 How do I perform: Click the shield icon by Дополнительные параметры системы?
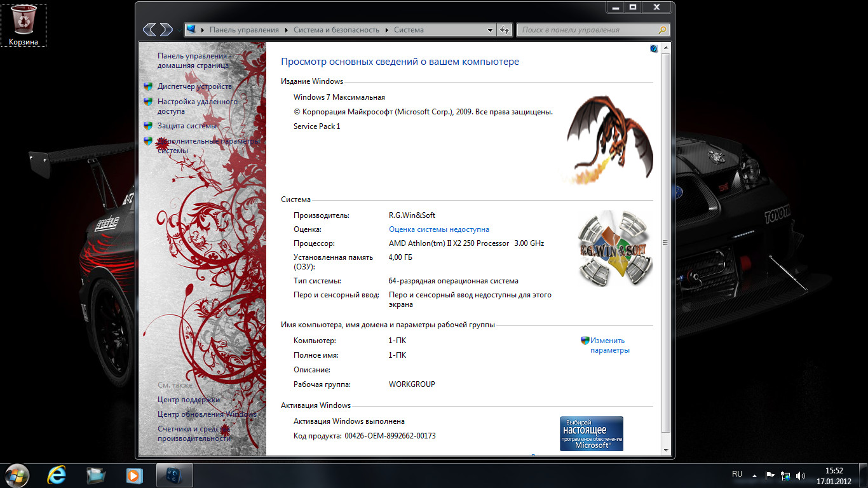click(148, 141)
